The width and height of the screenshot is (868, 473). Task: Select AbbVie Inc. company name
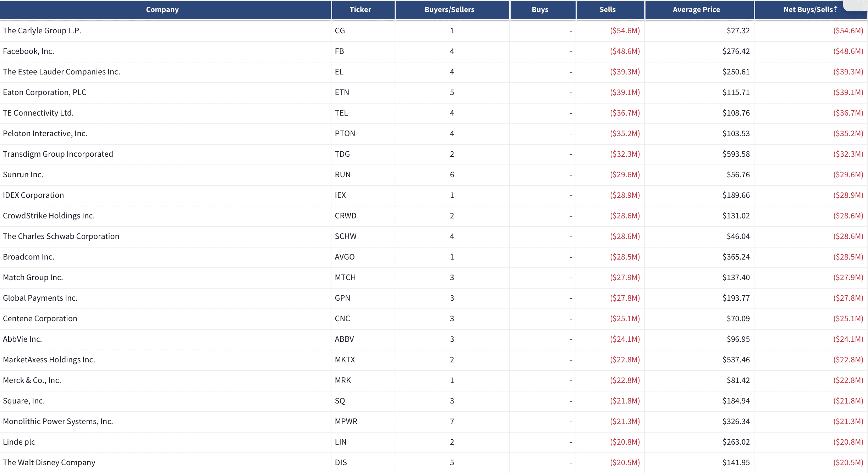(x=22, y=339)
